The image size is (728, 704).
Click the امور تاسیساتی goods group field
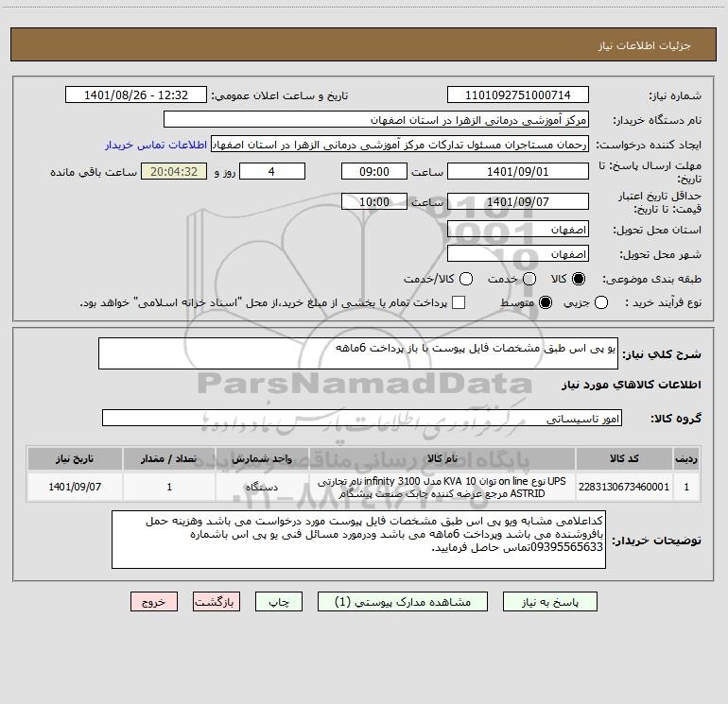pos(362,418)
